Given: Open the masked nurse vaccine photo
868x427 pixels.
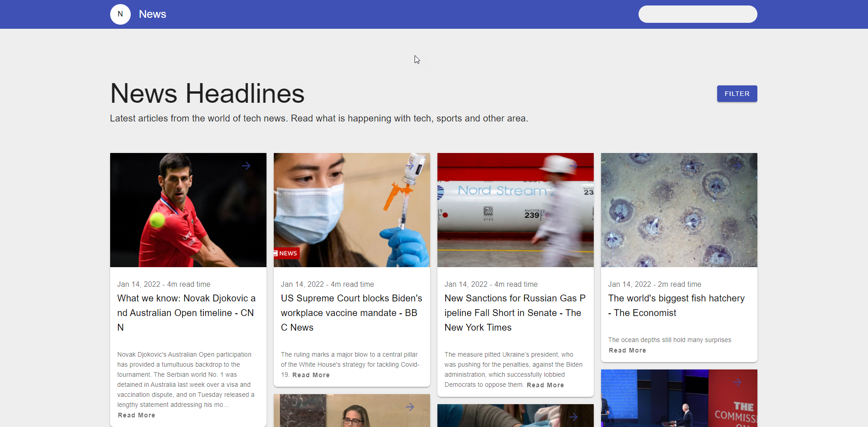Looking at the screenshot, I should (x=352, y=210).
